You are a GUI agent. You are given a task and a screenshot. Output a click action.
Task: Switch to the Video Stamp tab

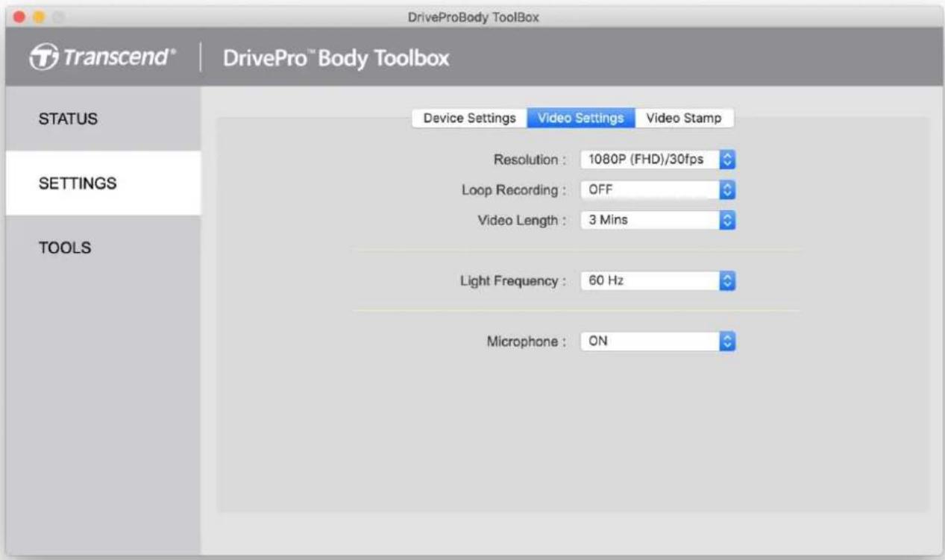[x=684, y=119]
